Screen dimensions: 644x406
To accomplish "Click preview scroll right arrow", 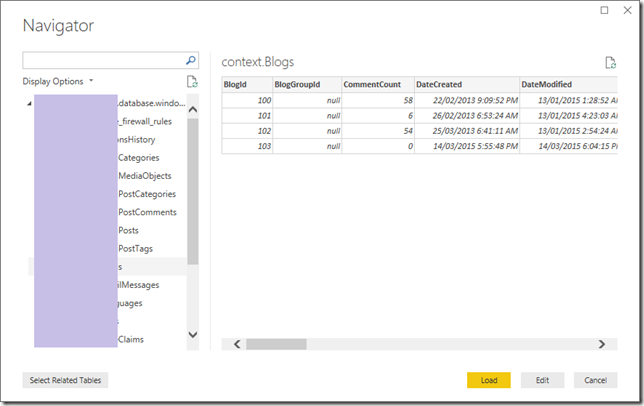I will tap(602, 344).
